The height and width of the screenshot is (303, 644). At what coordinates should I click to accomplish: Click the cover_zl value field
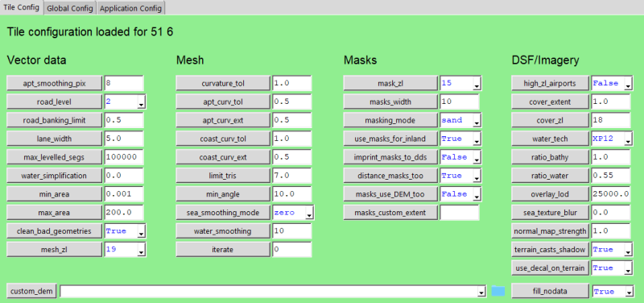tap(611, 120)
